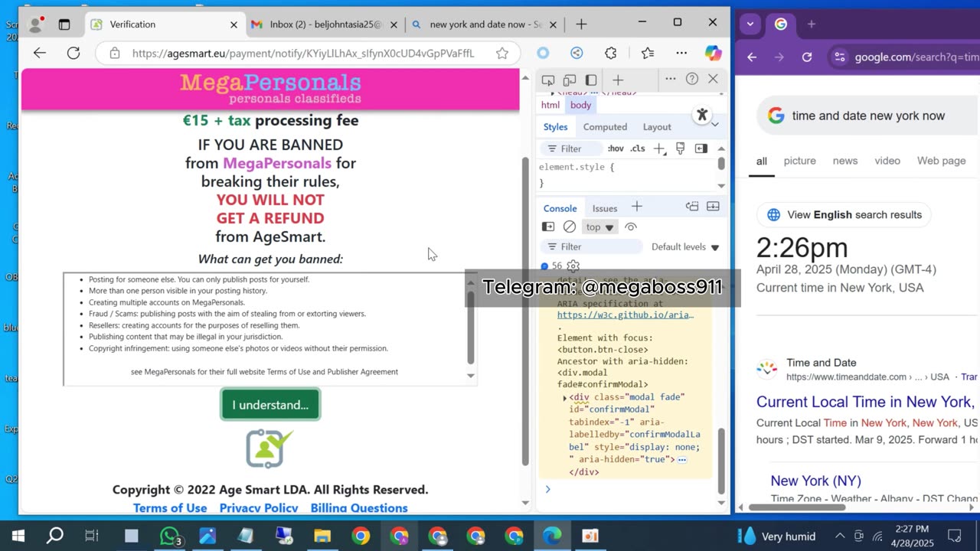
Task: Select the news filter in Google results
Action: tap(845, 161)
